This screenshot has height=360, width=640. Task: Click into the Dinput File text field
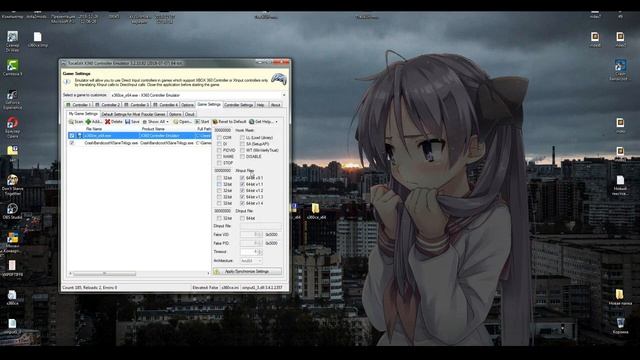point(260,226)
